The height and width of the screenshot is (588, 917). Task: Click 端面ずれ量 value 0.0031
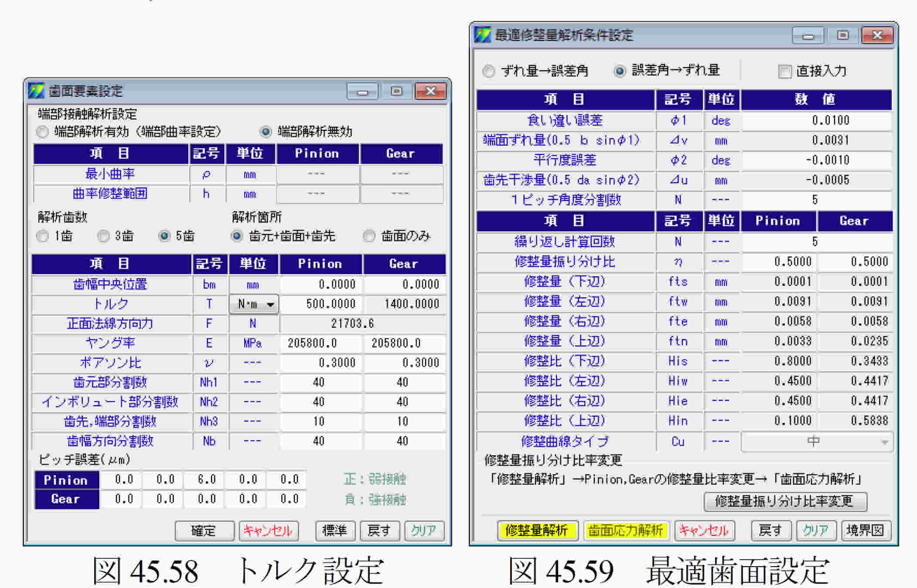point(817,140)
